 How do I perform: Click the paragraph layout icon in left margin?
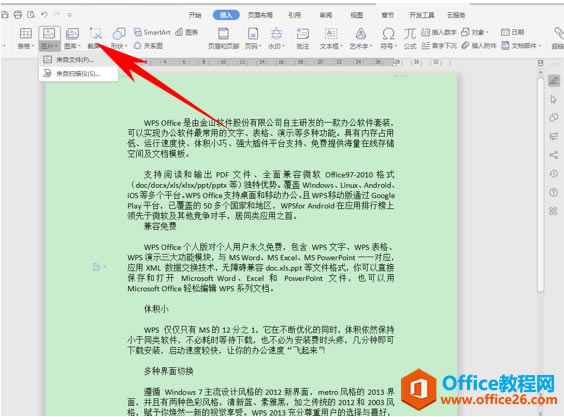[96, 267]
